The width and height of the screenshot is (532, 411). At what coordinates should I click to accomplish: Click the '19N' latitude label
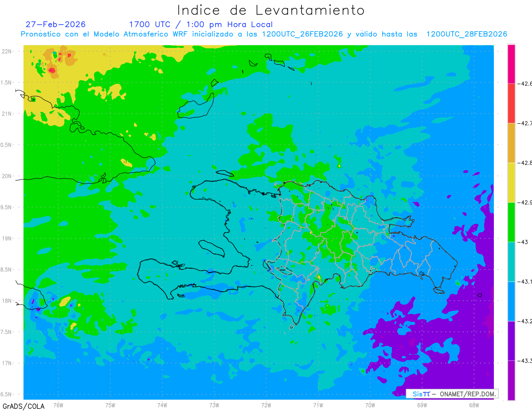pos(8,239)
